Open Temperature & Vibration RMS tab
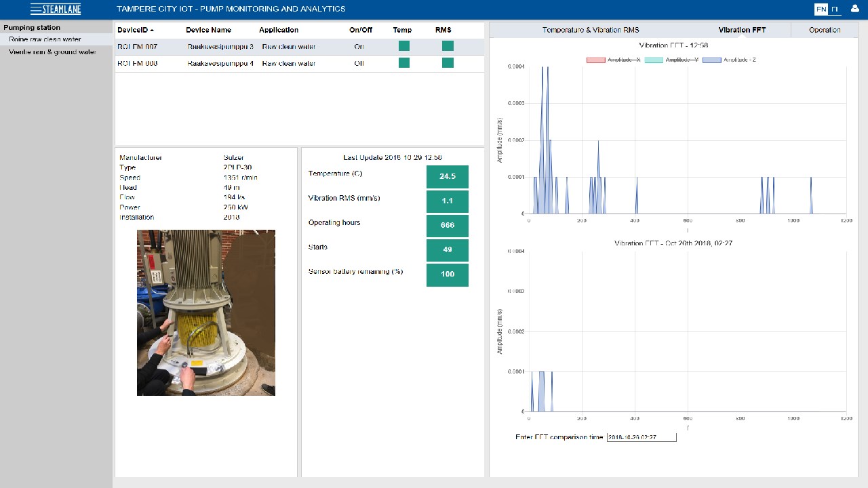Viewport: 868px width, 488px height. click(x=591, y=30)
